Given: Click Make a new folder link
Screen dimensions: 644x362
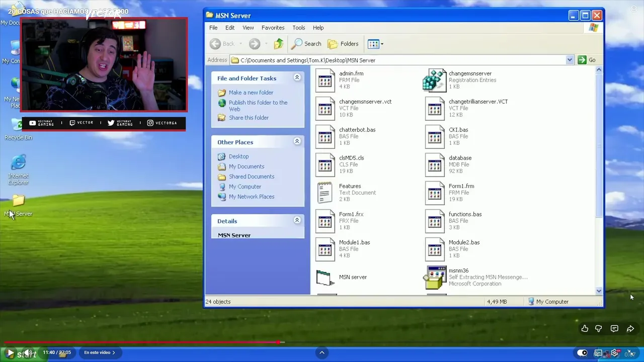Looking at the screenshot, I should pyautogui.click(x=251, y=93).
